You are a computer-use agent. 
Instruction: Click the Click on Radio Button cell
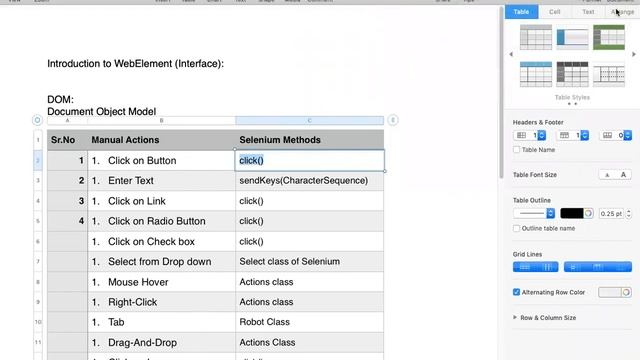(x=161, y=221)
